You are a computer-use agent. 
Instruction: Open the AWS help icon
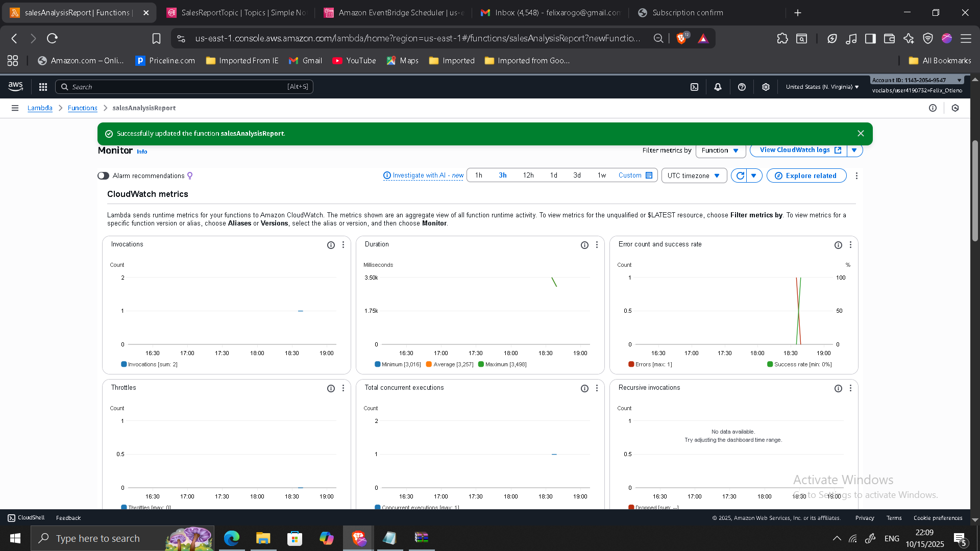(x=742, y=87)
